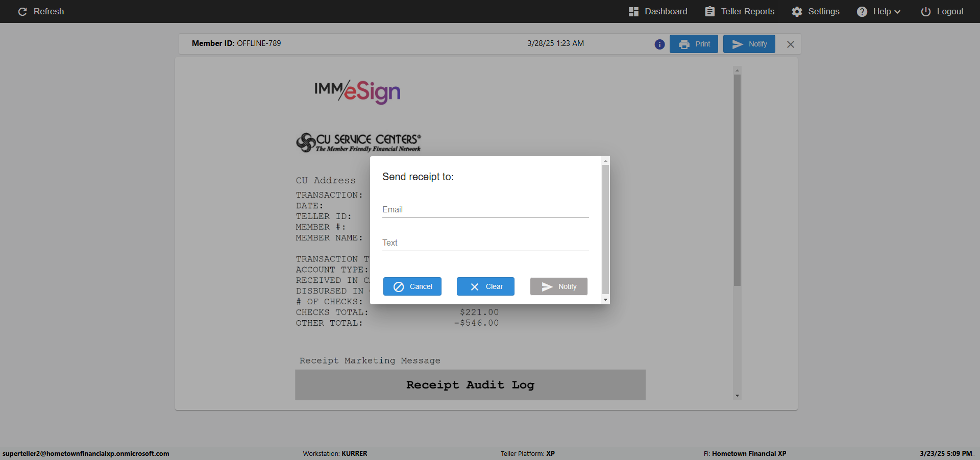Expand the Help dropdown menu

tap(878, 11)
